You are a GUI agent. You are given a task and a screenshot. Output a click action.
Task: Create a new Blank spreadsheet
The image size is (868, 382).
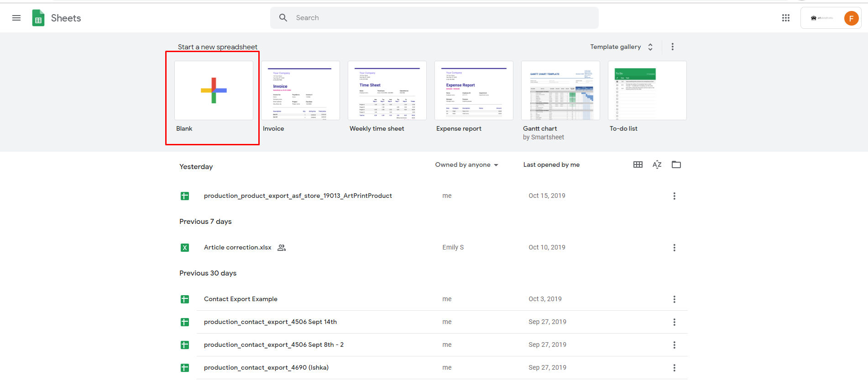[x=214, y=90]
